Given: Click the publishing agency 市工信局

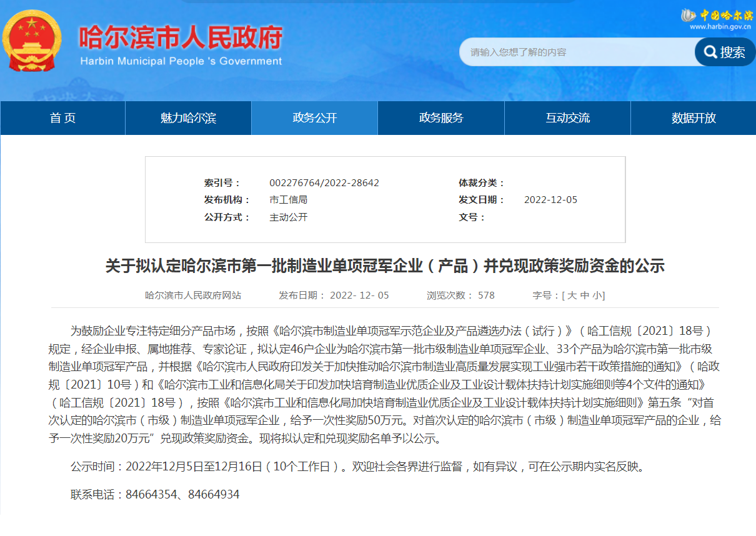Looking at the screenshot, I should click(288, 200).
